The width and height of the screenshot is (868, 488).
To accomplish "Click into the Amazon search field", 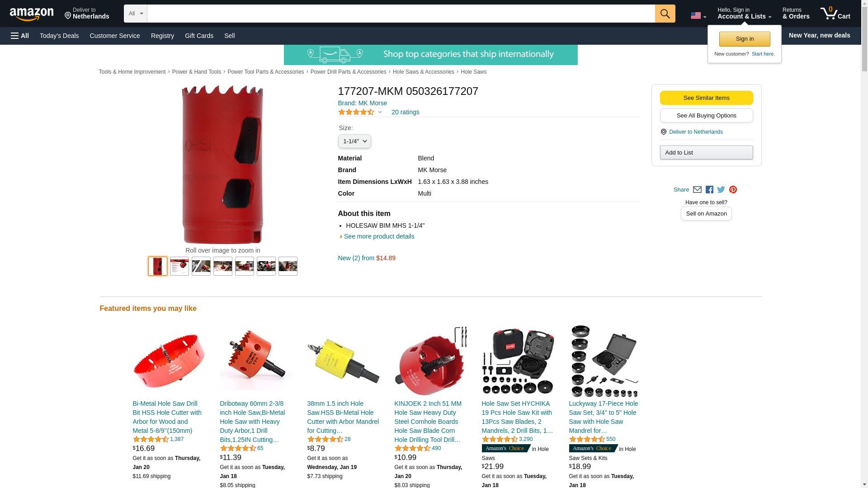I will pyautogui.click(x=401, y=14).
